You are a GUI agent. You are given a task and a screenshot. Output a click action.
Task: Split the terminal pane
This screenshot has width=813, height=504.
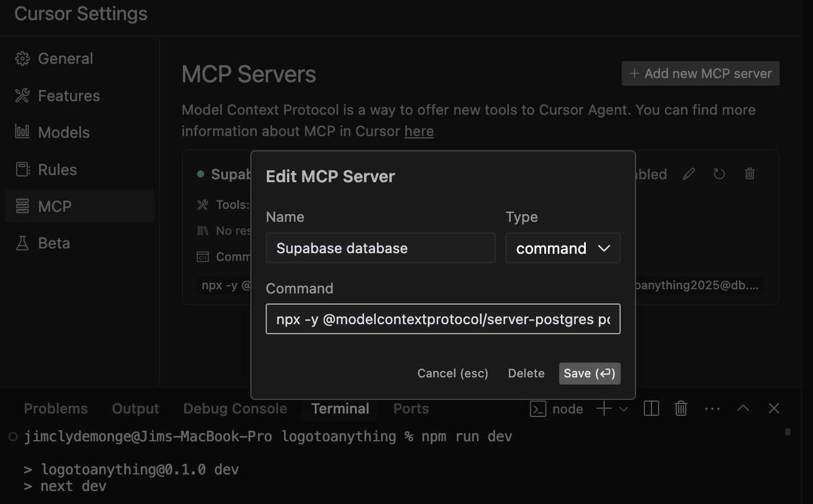tap(651, 408)
